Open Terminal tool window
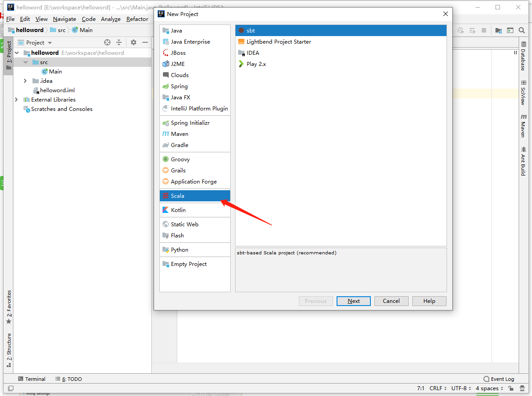Screen dimensions: 532x396 tap(32, 379)
